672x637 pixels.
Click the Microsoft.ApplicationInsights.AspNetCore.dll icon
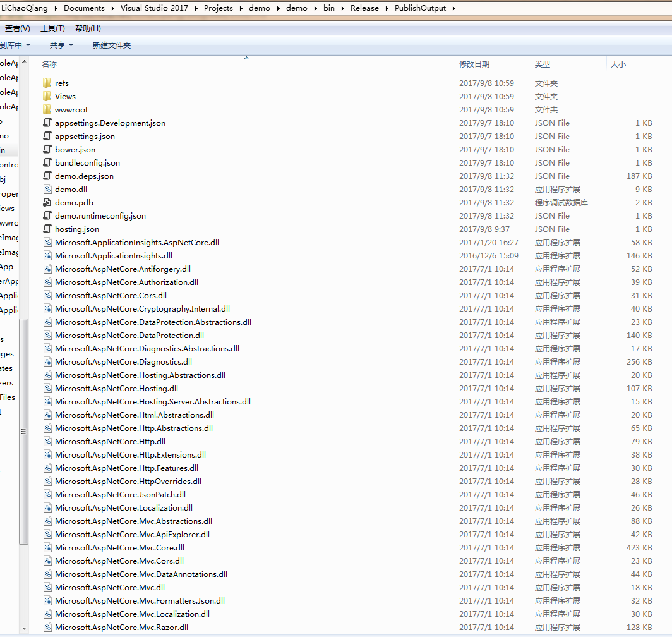pos(47,243)
